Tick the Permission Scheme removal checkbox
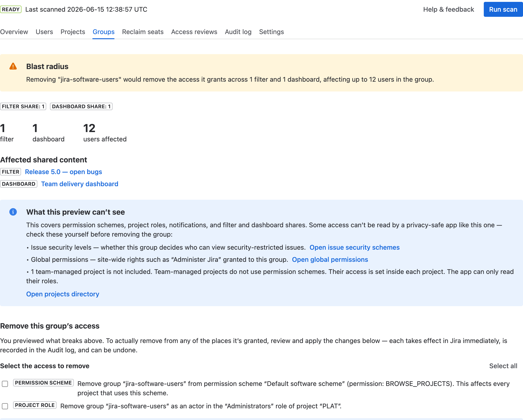The height and width of the screenshot is (420, 523). click(x=5, y=384)
